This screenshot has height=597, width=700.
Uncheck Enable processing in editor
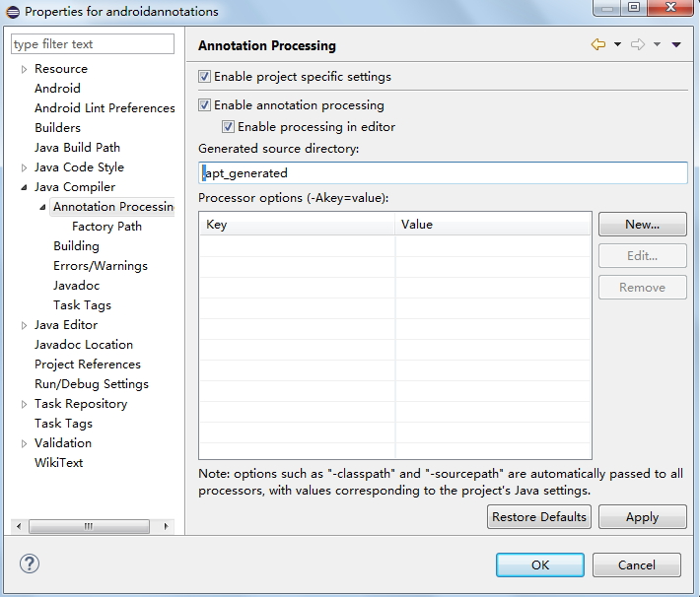[x=229, y=127]
